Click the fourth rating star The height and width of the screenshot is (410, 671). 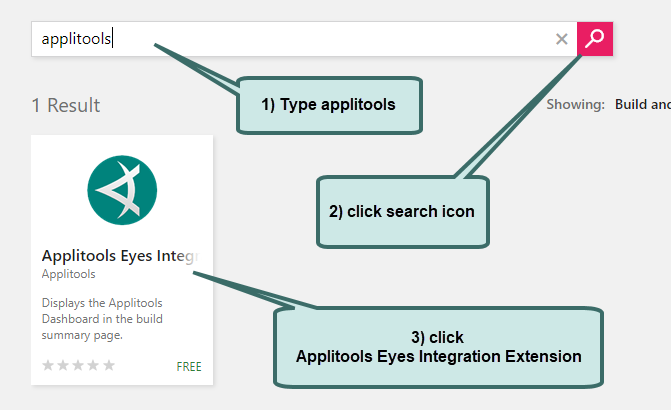click(x=94, y=366)
